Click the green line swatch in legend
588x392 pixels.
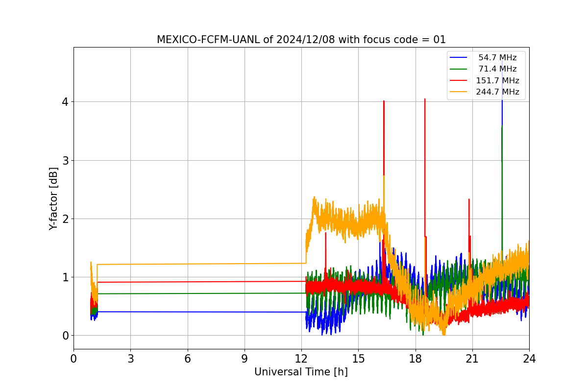(x=459, y=69)
